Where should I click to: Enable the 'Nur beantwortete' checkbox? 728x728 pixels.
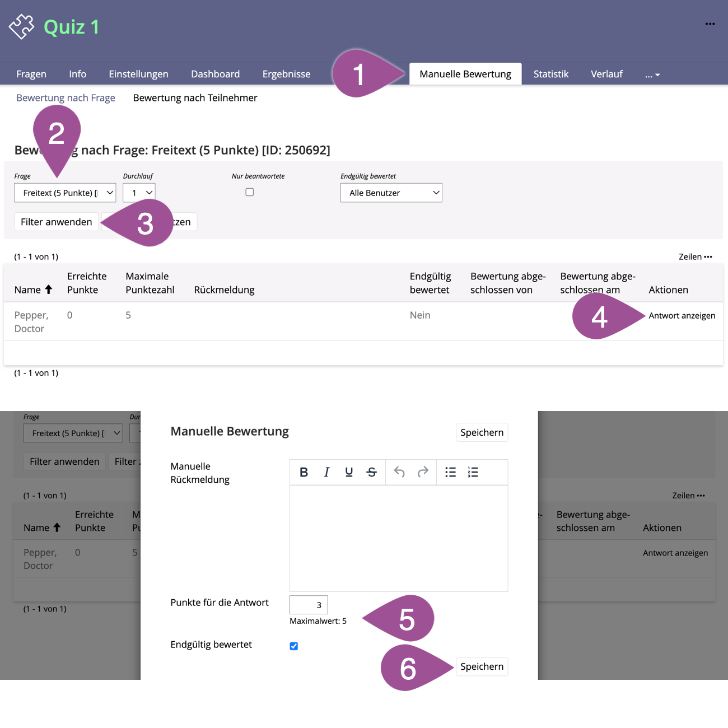[250, 192]
